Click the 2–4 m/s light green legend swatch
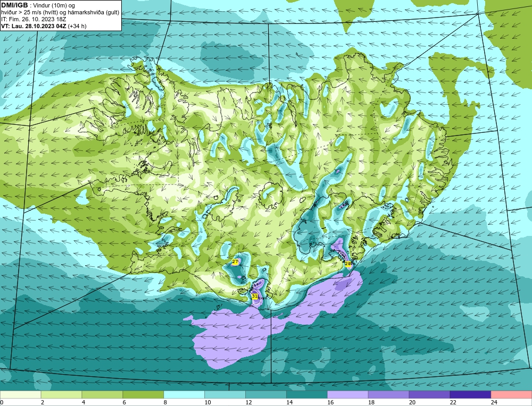The height and width of the screenshot is (406, 532). [61, 394]
